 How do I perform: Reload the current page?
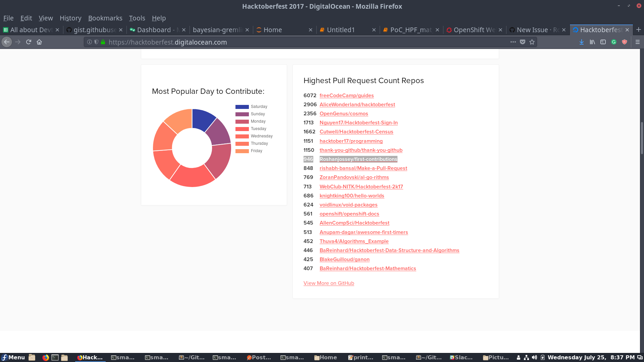(x=29, y=42)
